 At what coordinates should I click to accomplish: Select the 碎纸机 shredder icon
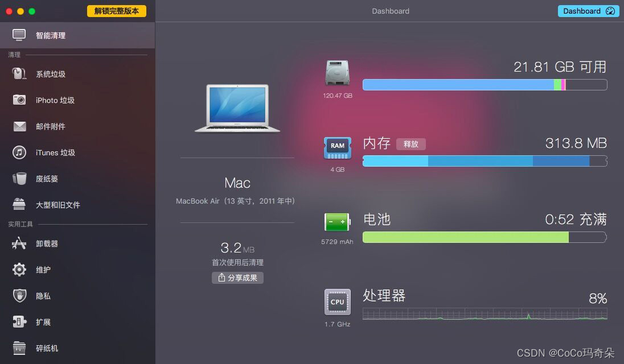click(x=19, y=348)
